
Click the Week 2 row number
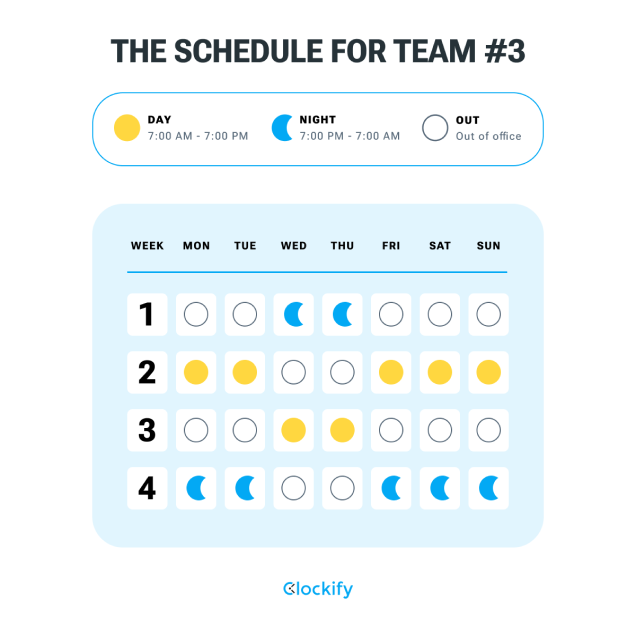147,372
